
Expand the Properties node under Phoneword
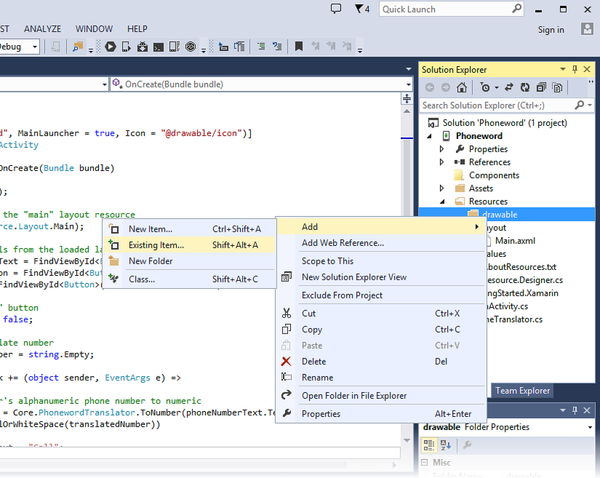click(442, 149)
